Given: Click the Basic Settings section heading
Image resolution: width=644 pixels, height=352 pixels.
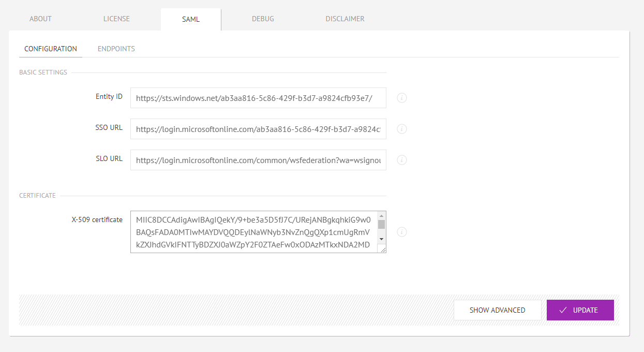Looking at the screenshot, I should tap(43, 72).
